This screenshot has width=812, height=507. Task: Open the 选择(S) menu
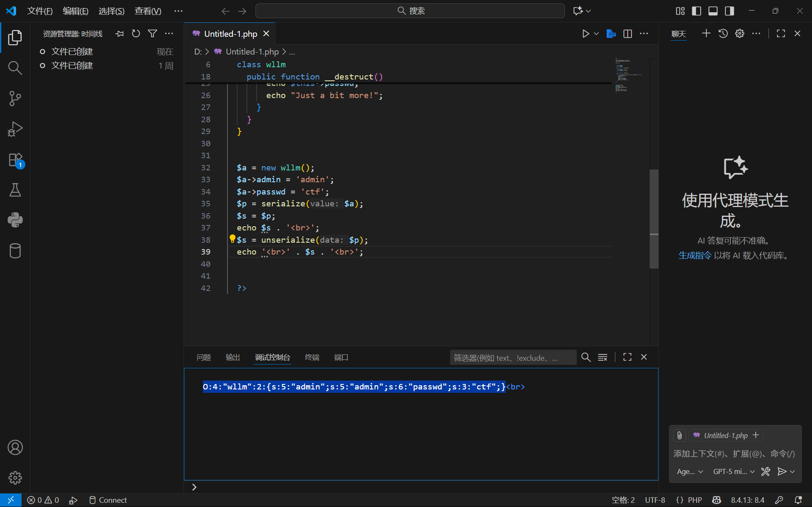(x=111, y=11)
